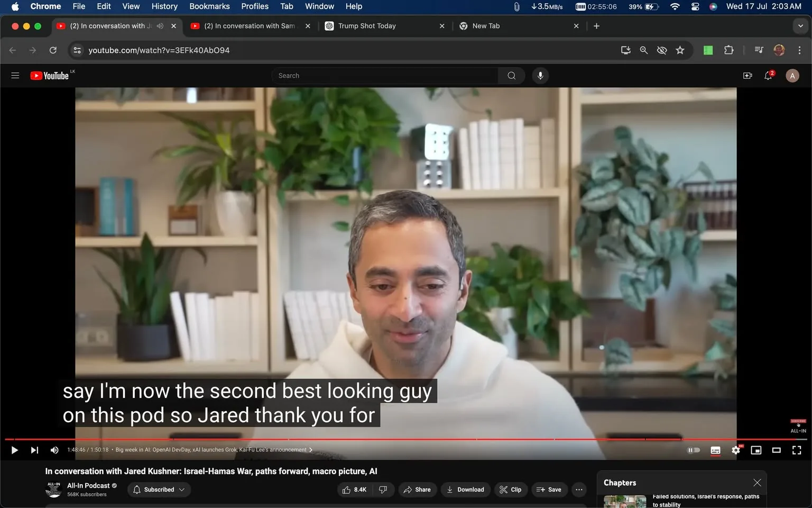Seek on the red video progress bar

370,439
